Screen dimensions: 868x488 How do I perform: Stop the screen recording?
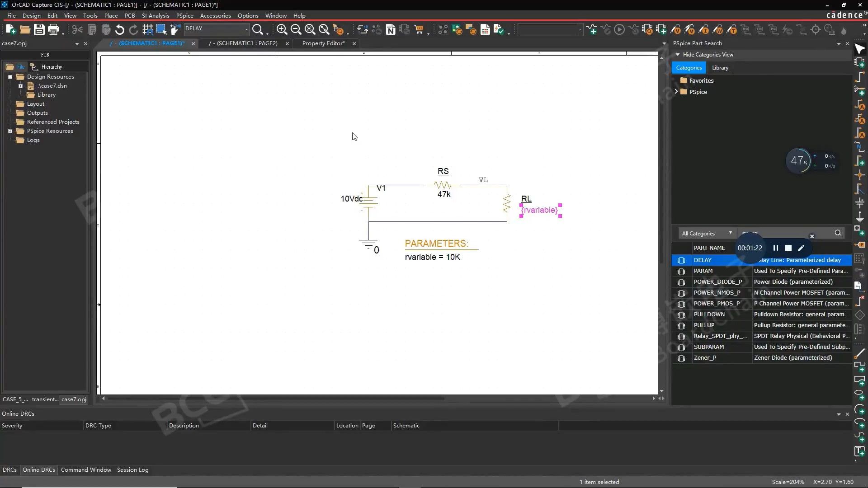click(x=788, y=248)
